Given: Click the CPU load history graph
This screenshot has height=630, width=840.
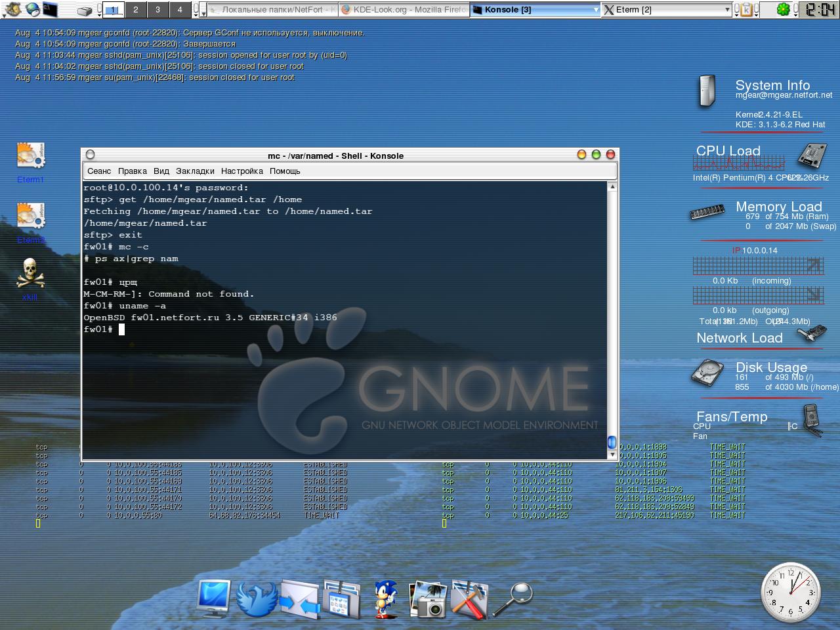Looking at the screenshot, I should coord(740,163).
